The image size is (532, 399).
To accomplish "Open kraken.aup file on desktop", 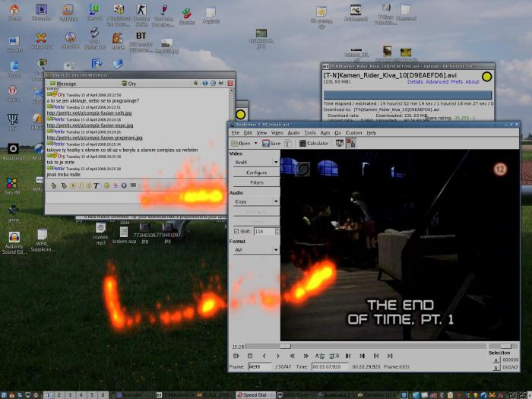I will point(124,235).
